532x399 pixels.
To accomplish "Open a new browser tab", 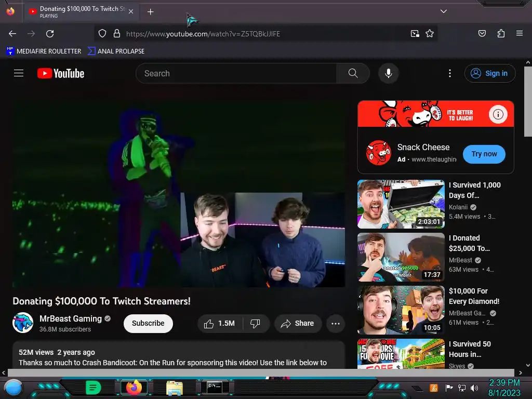I will (150, 12).
